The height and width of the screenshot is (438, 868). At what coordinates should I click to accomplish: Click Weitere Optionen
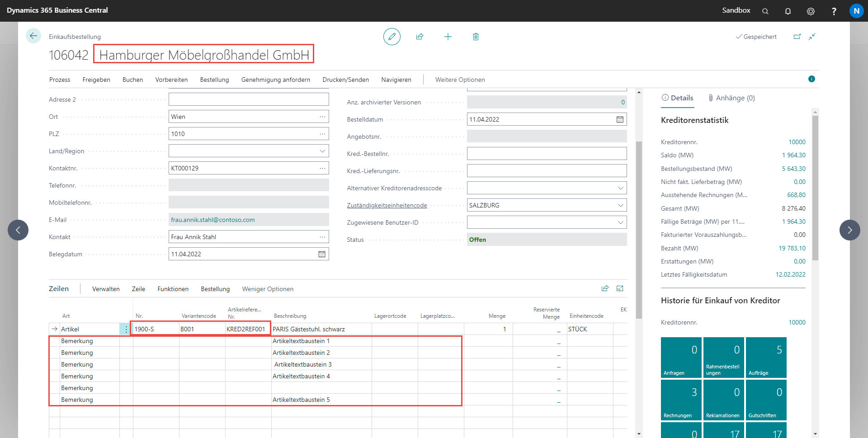click(x=460, y=80)
